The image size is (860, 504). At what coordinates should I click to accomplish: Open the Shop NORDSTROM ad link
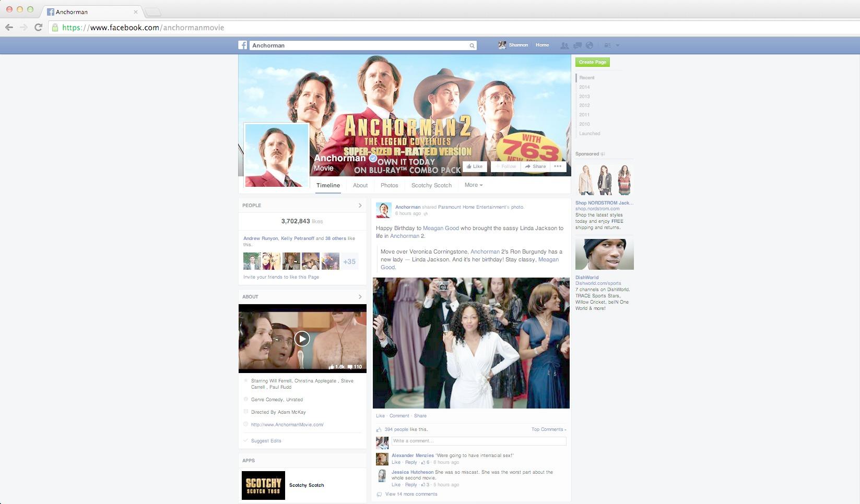tap(604, 203)
